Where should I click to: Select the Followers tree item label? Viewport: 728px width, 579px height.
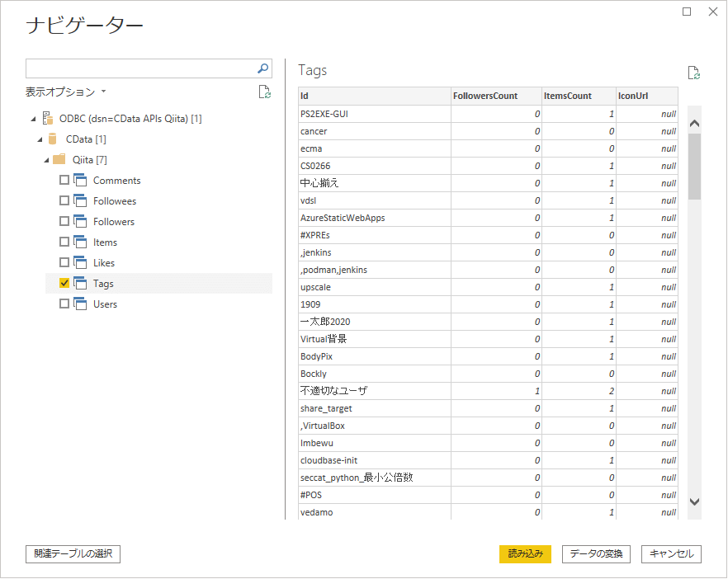114,222
